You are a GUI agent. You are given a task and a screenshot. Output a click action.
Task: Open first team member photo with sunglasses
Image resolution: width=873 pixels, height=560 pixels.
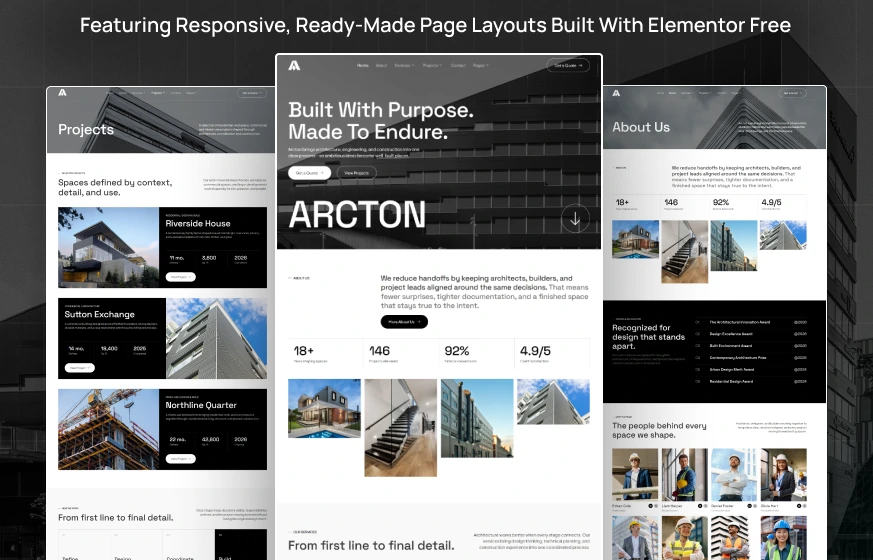635,475
